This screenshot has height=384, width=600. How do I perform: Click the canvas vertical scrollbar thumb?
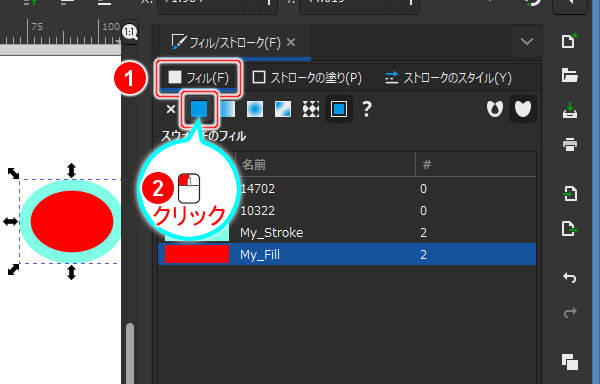[130, 353]
